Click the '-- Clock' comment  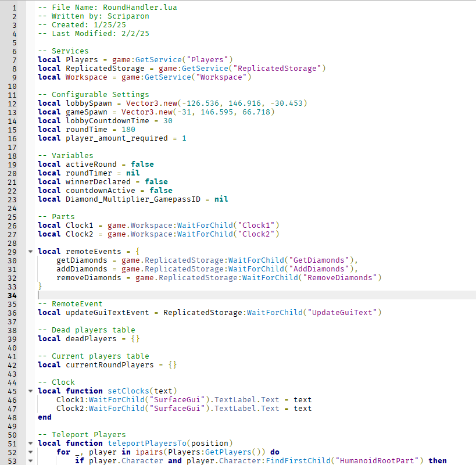[56, 382]
